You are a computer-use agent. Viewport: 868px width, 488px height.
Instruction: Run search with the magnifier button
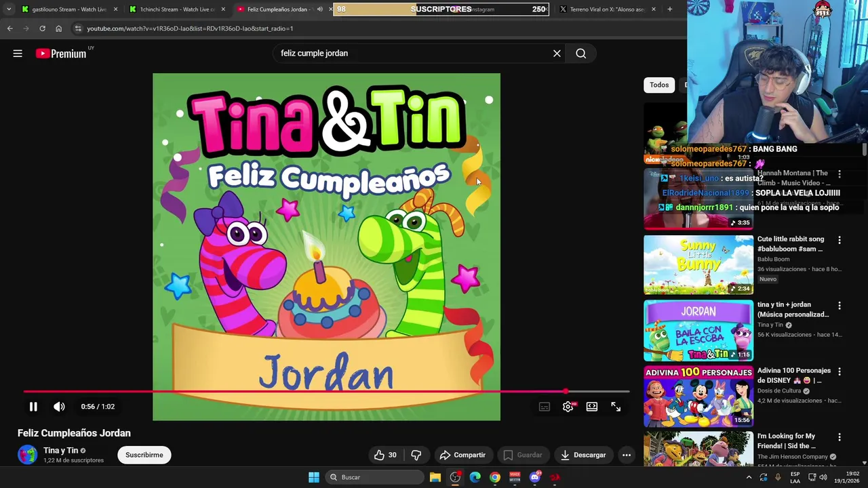(581, 54)
